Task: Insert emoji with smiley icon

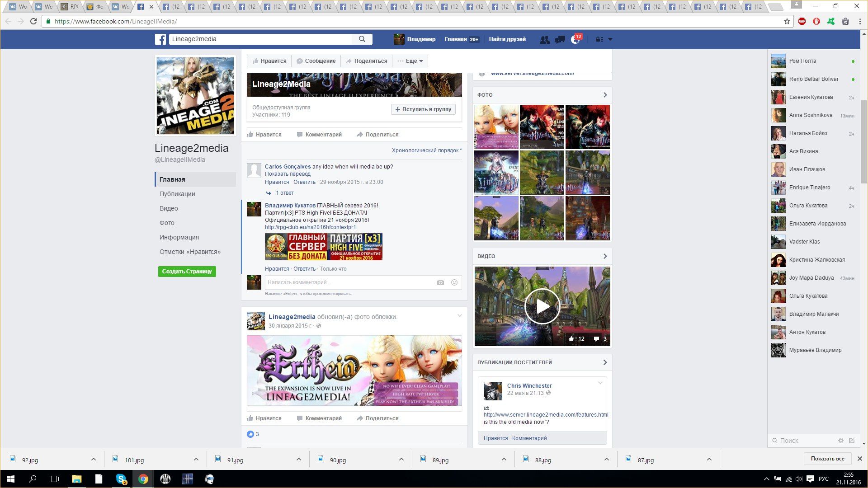Action: [454, 282]
